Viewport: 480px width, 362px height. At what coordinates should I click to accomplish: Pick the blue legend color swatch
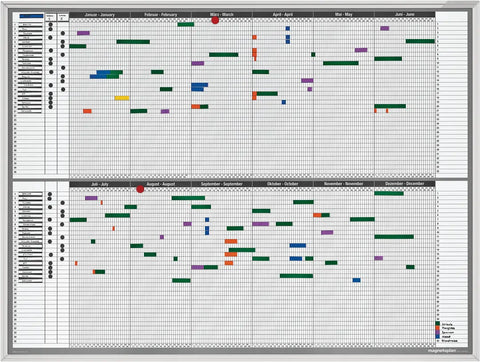[x=438, y=336]
